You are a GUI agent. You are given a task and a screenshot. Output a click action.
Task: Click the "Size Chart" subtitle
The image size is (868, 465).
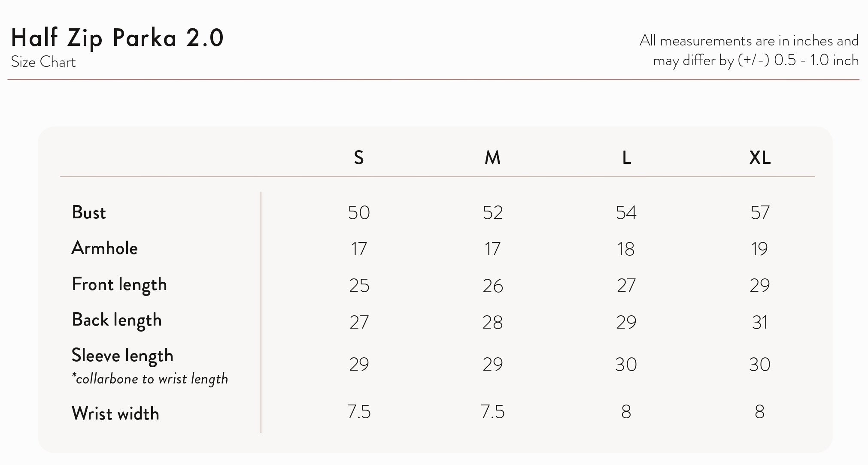43,62
